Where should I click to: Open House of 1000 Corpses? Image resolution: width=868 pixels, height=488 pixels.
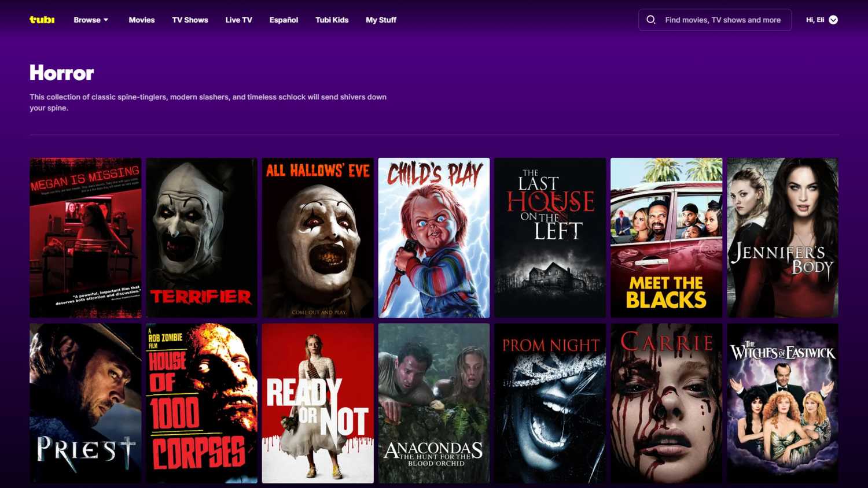tap(201, 403)
